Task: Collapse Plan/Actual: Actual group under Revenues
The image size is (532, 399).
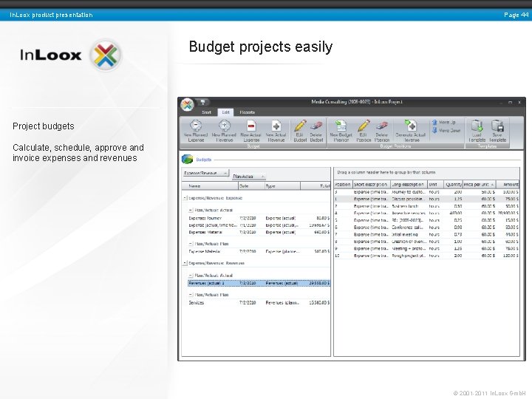Action: click(191, 276)
